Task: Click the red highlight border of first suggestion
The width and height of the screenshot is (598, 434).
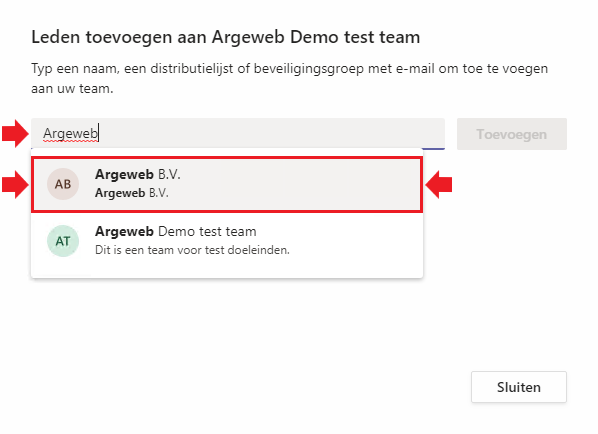Action: pyautogui.click(x=227, y=158)
